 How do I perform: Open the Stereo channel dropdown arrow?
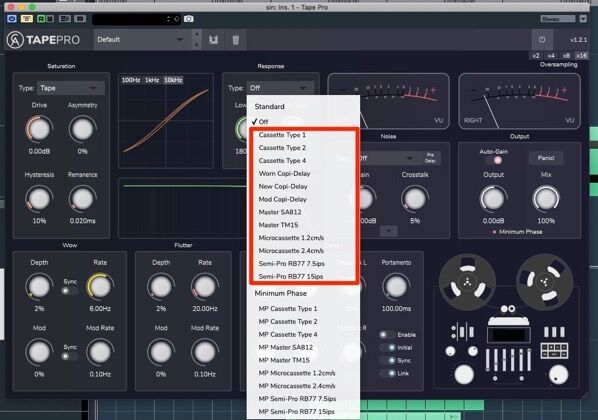coord(583,19)
